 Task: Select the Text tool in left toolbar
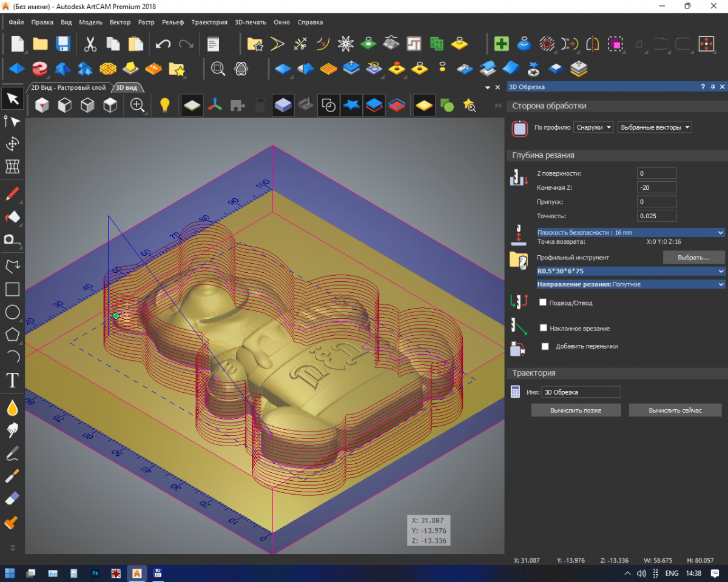pyautogui.click(x=12, y=381)
